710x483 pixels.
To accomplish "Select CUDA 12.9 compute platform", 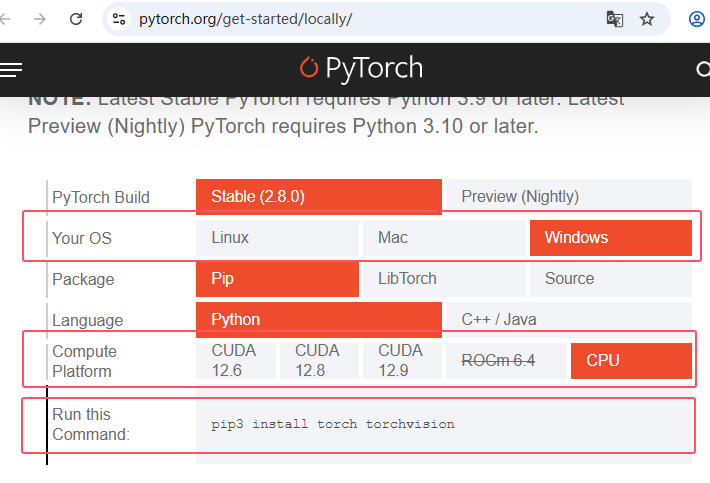I will 402,361.
